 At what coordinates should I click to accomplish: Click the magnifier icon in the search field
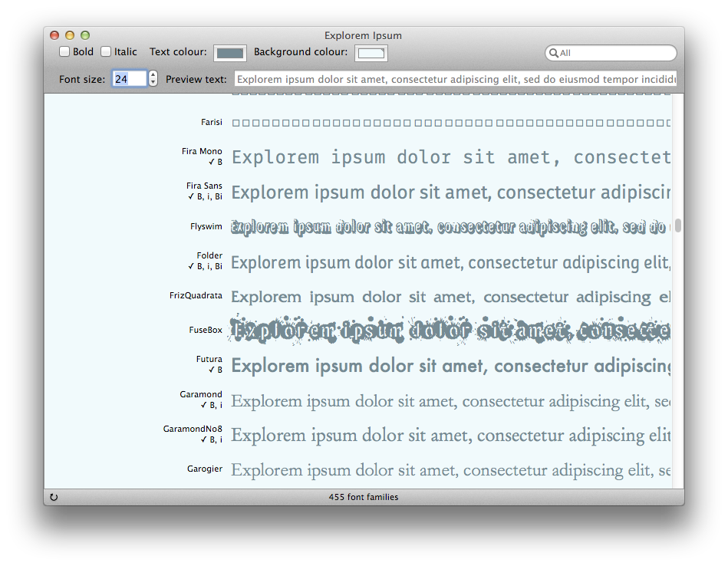click(x=553, y=53)
